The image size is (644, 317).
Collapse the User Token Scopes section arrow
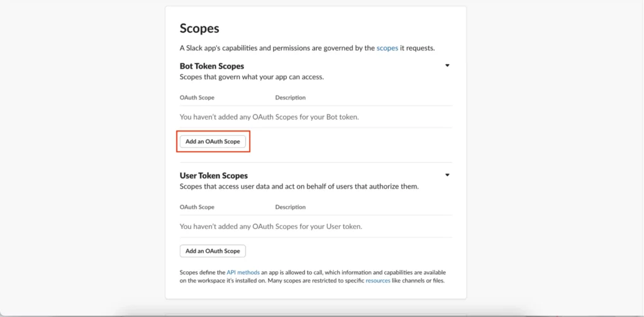(x=447, y=175)
